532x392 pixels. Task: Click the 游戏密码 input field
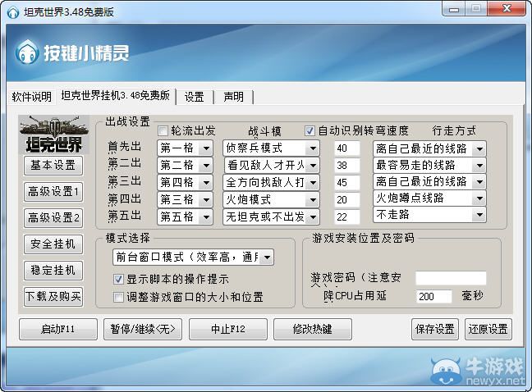tap(451, 278)
